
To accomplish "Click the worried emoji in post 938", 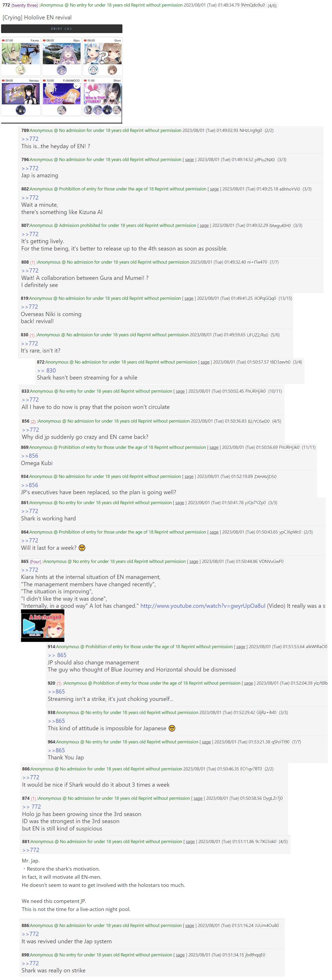I will 172,728.
